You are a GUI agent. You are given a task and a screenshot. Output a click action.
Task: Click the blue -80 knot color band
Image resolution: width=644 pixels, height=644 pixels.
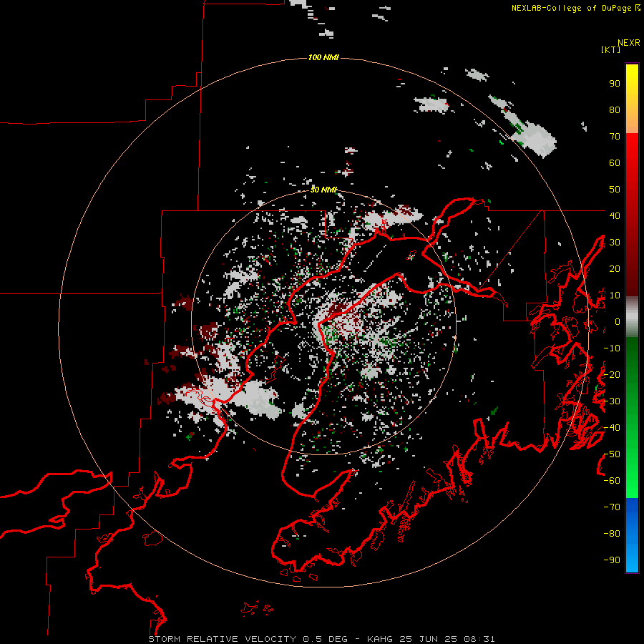[x=632, y=534]
